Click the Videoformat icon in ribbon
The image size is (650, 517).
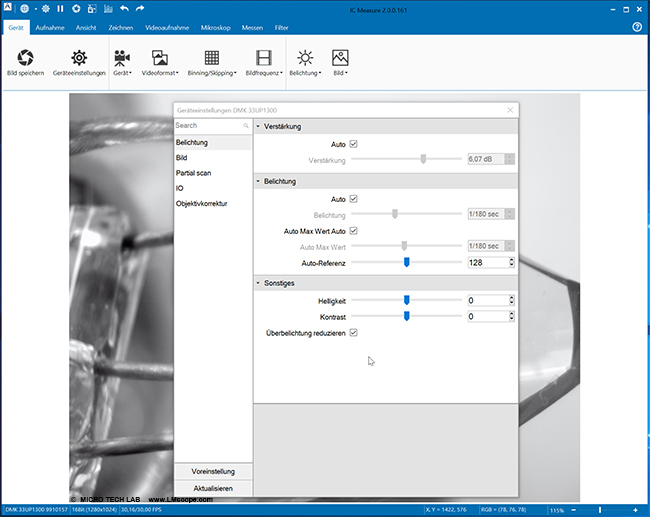160,57
